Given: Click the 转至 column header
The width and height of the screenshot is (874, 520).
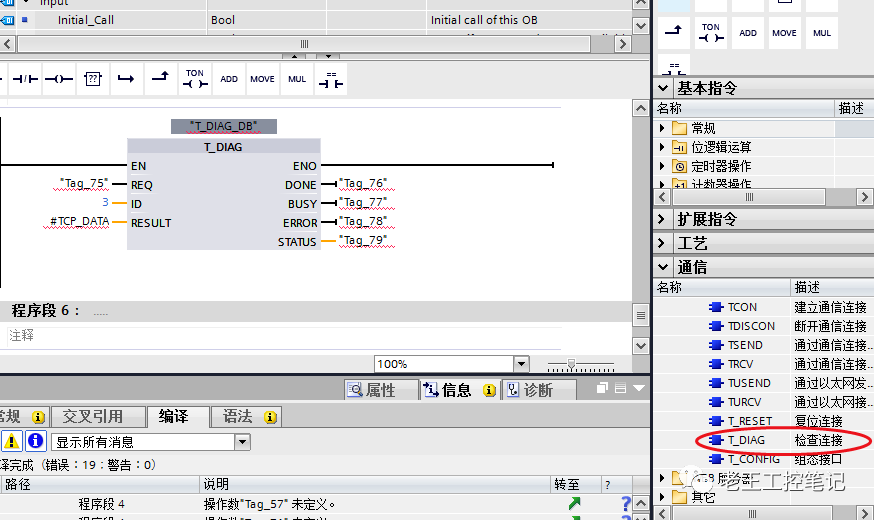Looking at the screenshot, I should [576, 484].
